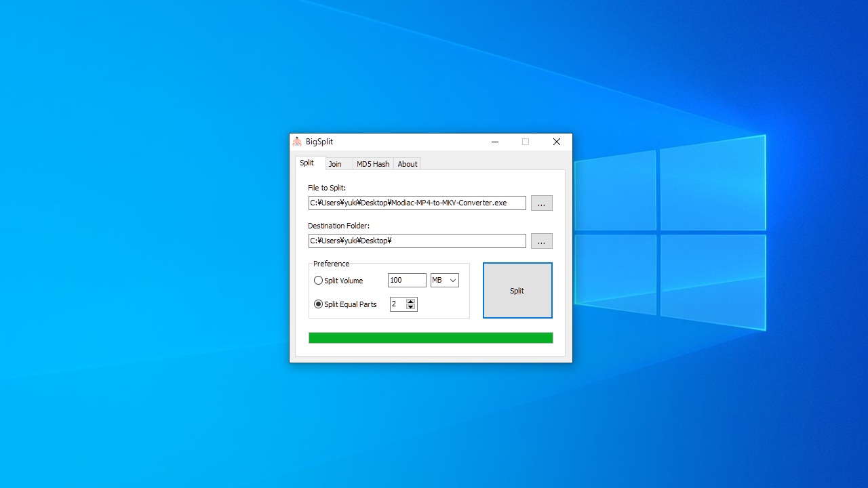Click the BigSplit app icon in title bar

[x=297, y=142]
